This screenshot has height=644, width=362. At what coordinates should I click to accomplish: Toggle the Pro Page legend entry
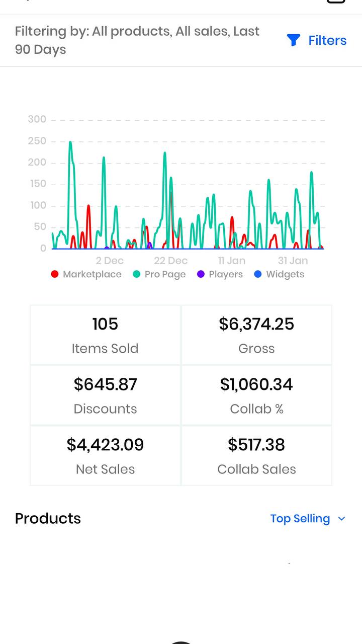click(x=159, y=274)
